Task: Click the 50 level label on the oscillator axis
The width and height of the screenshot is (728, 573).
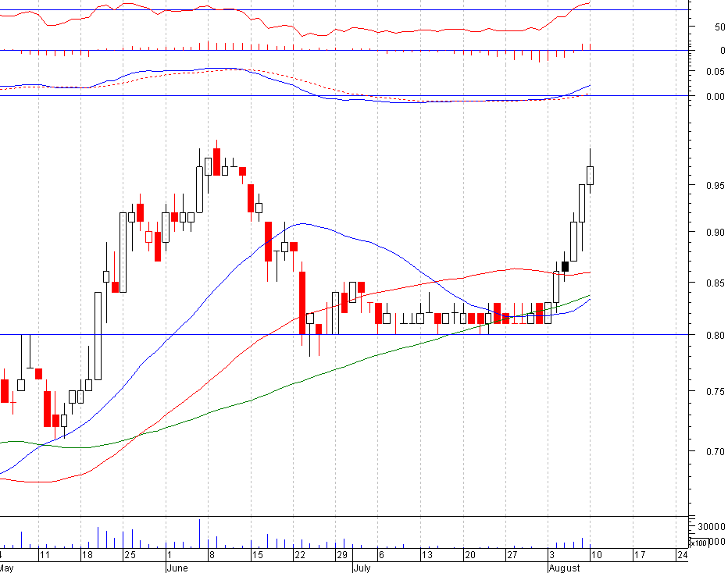Action: (x=719, y=27)
